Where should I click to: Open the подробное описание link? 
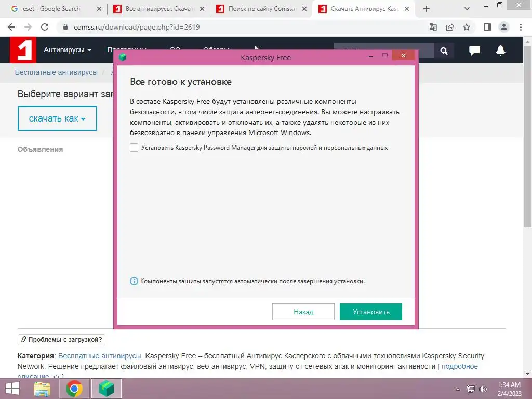[x=460, y=366]
